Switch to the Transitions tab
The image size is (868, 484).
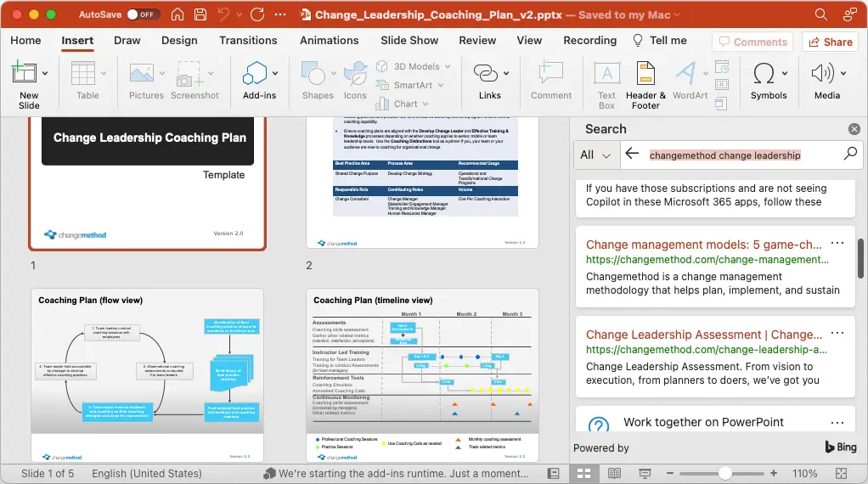248,41
